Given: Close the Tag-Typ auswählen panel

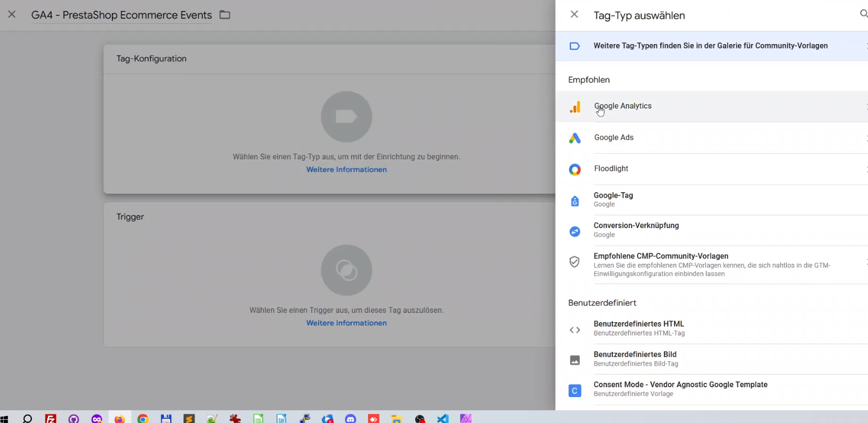Looking at the screenshot, I should point(574,14).
